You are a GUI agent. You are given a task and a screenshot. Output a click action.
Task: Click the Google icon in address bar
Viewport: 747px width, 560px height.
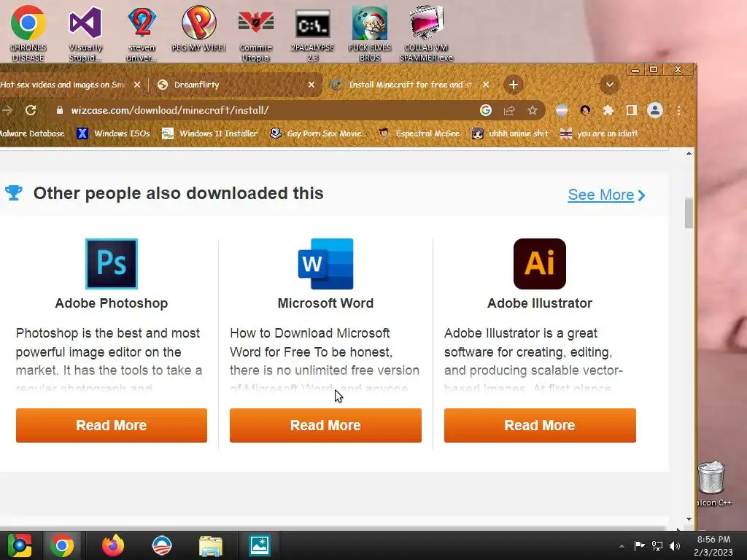tap(485, 111)
